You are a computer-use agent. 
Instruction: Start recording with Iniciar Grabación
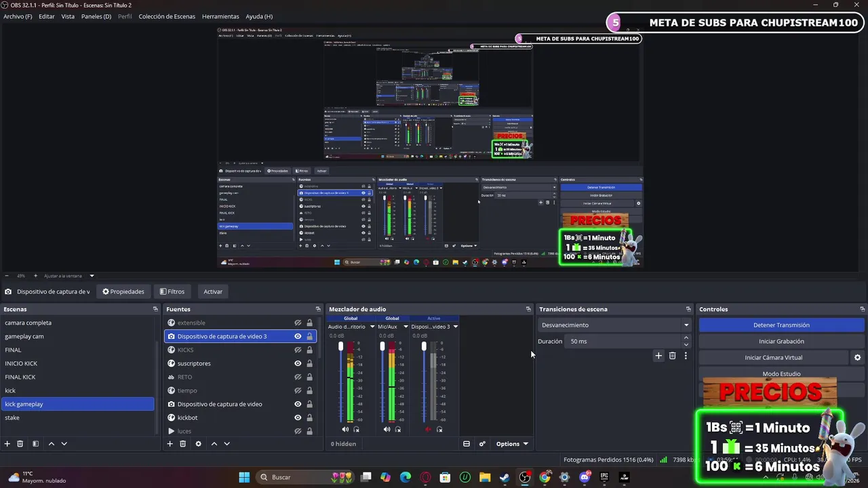(781, 342)
